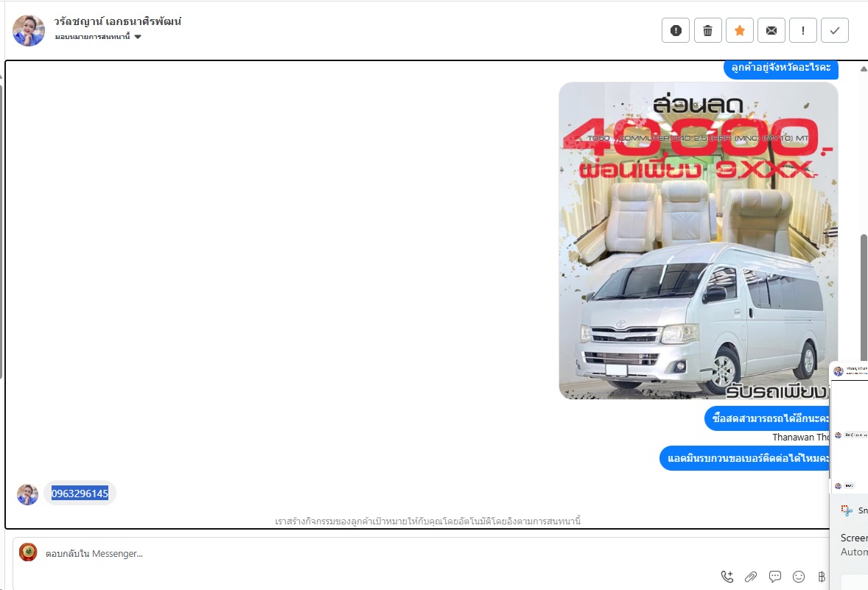
Task: Mark conversation as spam with exclamation circle icon
Action: 676,30
